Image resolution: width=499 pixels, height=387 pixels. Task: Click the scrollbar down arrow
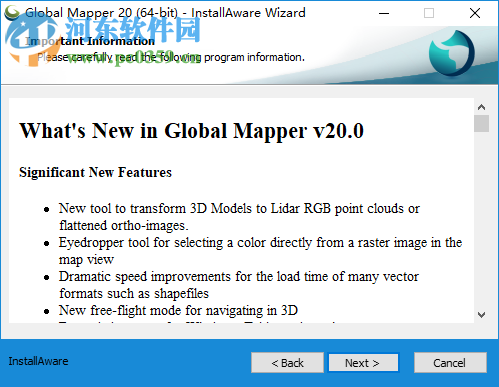pos(481,315)
